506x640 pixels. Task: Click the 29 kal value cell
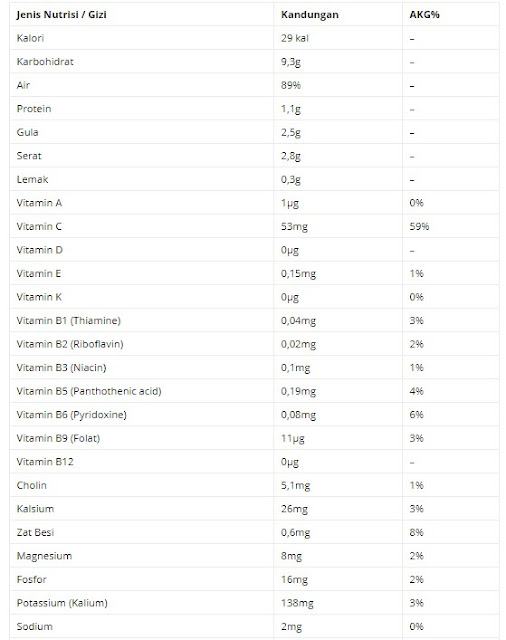pyautogui.click(x=295, y=38)
